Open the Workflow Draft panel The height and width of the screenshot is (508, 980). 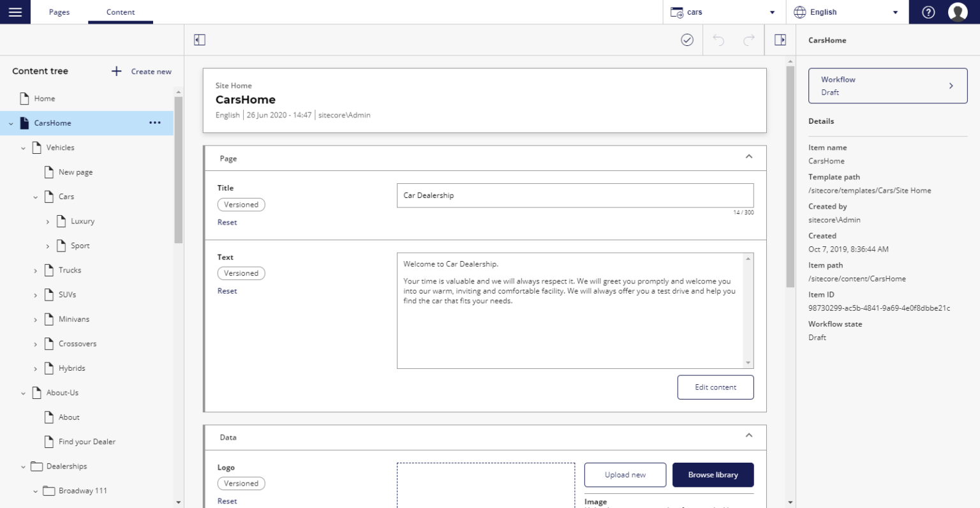[887, 86]
